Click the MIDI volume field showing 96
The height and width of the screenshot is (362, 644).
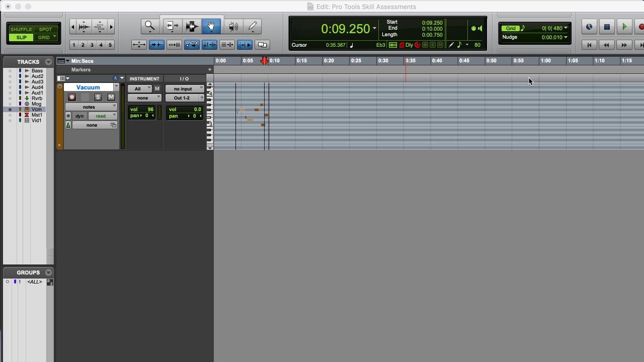(142, 109)
